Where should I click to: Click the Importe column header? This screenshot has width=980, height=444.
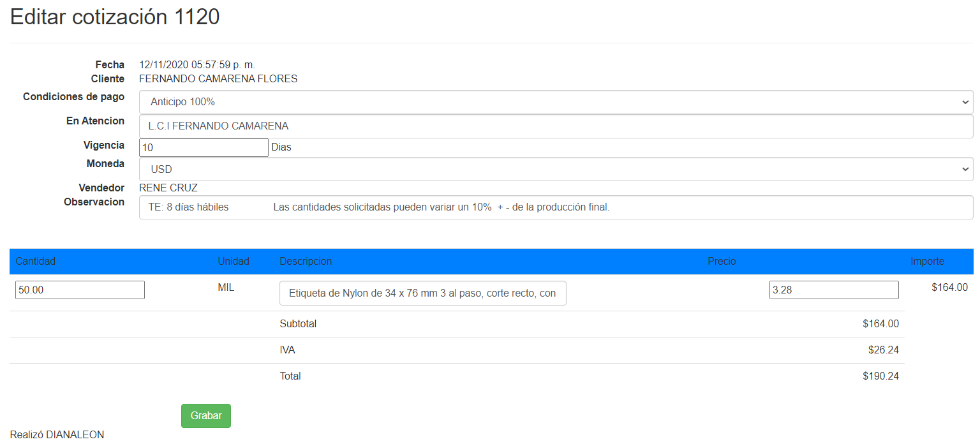tap(928, 262)
